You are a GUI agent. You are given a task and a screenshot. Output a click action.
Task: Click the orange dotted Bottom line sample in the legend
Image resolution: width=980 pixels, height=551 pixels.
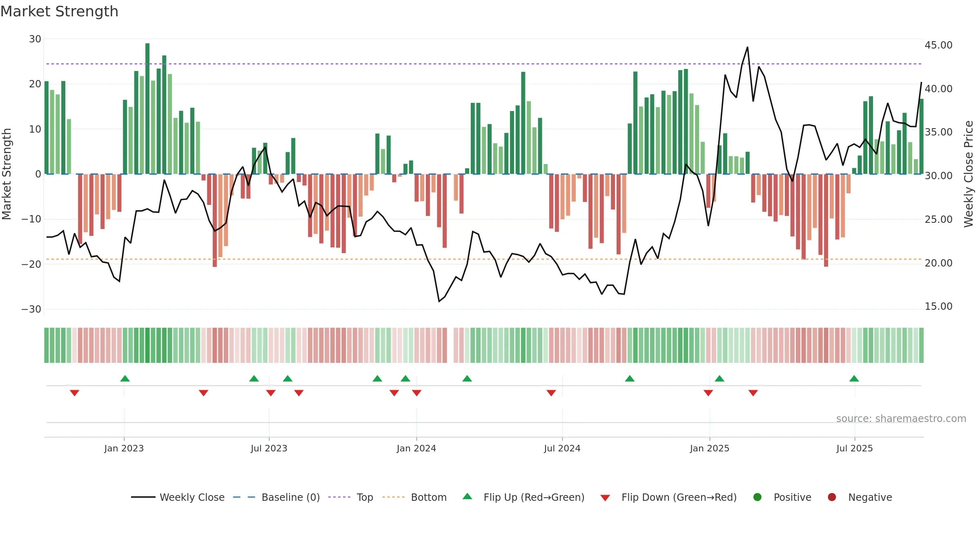[394, 497]
